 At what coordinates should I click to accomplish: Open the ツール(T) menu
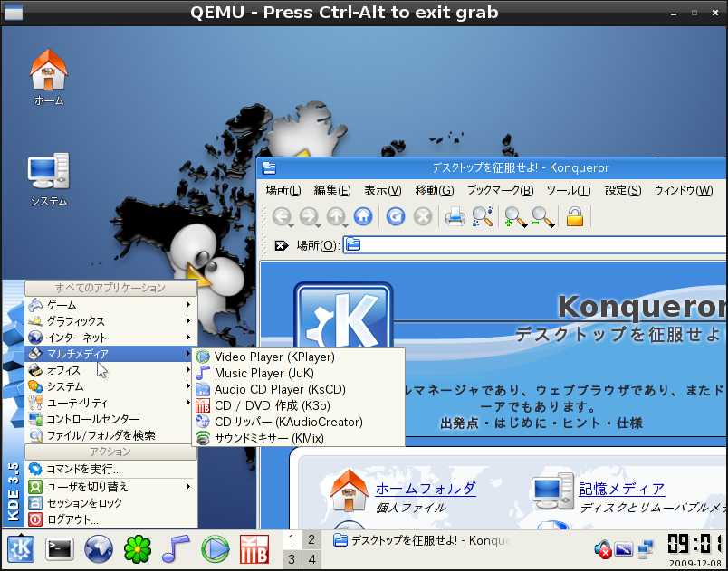pyautogui.click(x=569, y=190)
